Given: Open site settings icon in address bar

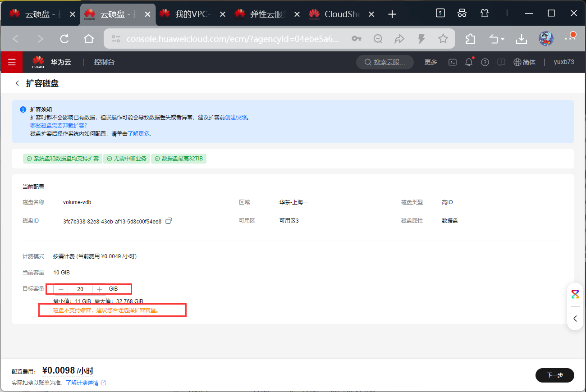Looking at the screenshot, I should pyautogui.click(x=116, y=39).
